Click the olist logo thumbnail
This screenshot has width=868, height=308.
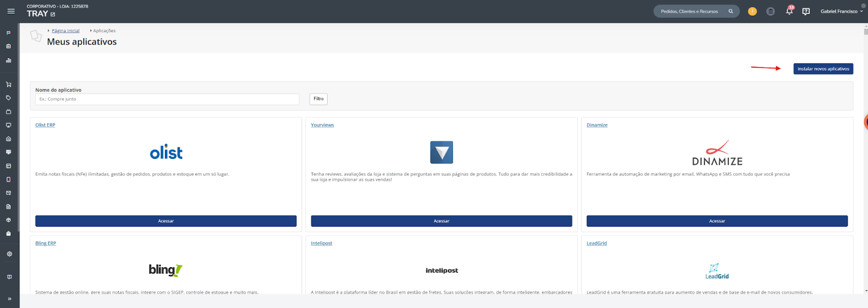(166, 152)
